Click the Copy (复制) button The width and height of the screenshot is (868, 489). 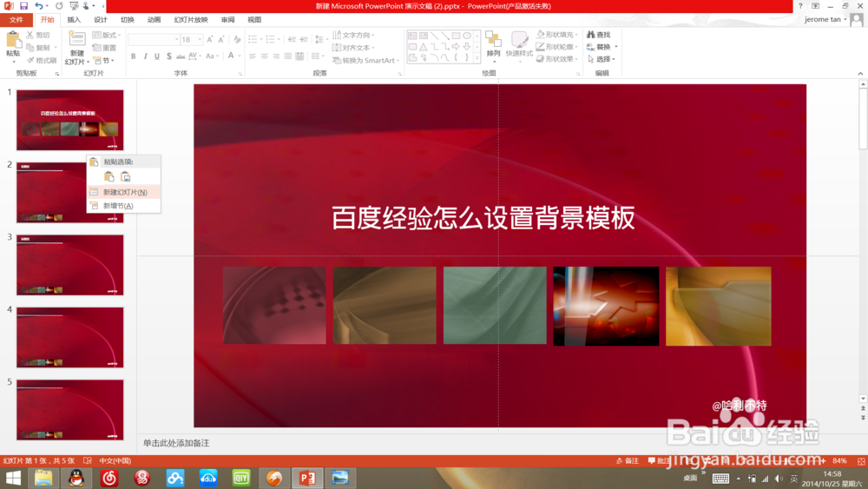[39, 48]
